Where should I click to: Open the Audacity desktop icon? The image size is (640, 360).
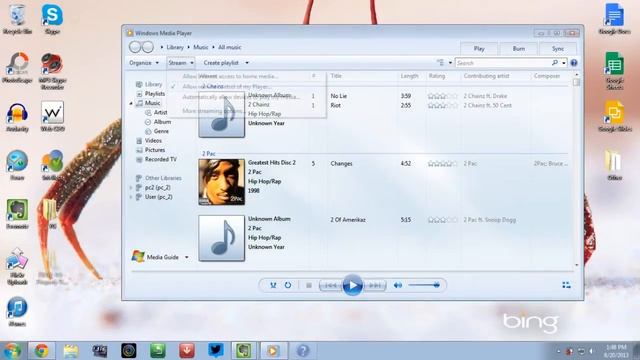click(17, 117)
